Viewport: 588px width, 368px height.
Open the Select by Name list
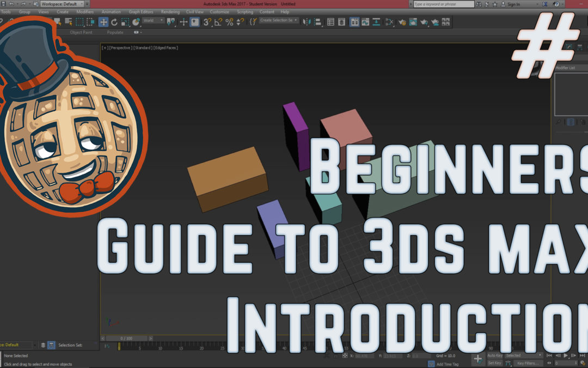68,22
